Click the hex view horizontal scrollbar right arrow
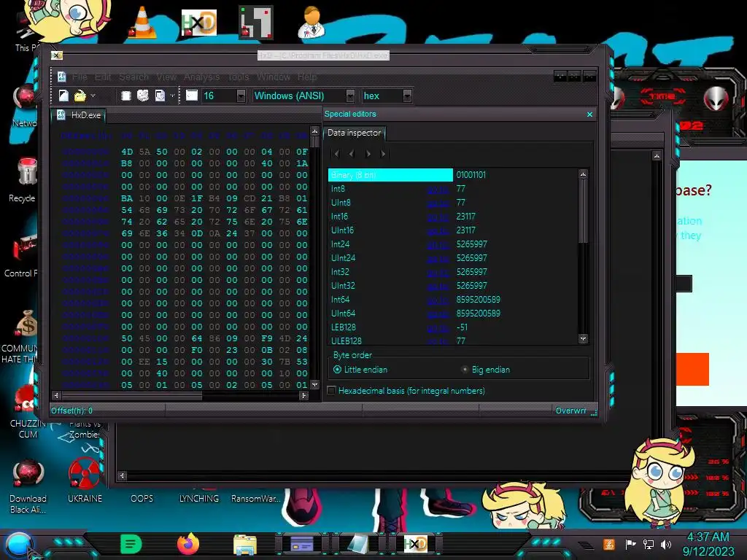 click(303, 395)
